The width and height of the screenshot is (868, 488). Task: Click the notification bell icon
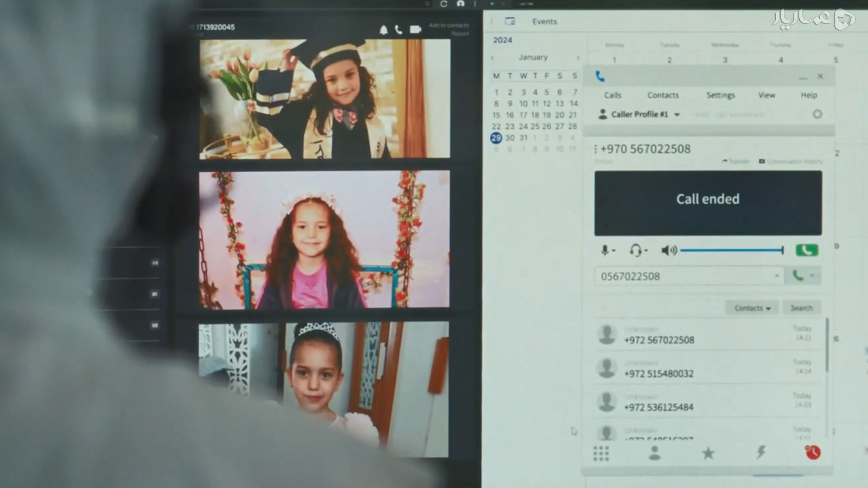[383, 30]
